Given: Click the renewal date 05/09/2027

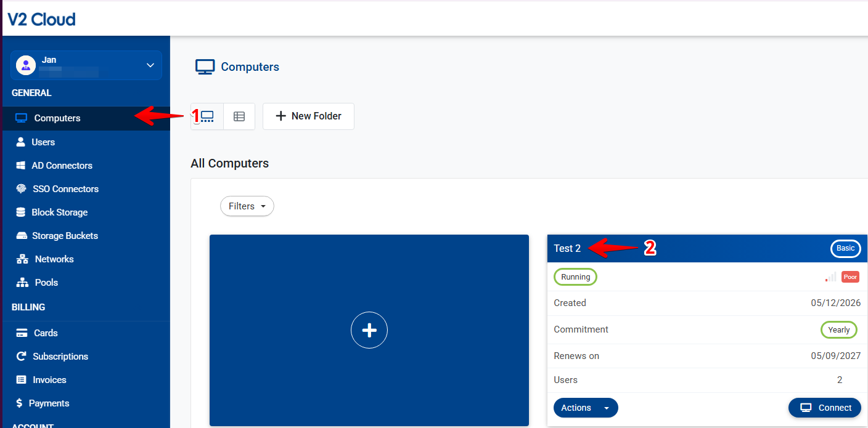Looking at the screenshot, I should pyautogui.click(x=836, y=356).
